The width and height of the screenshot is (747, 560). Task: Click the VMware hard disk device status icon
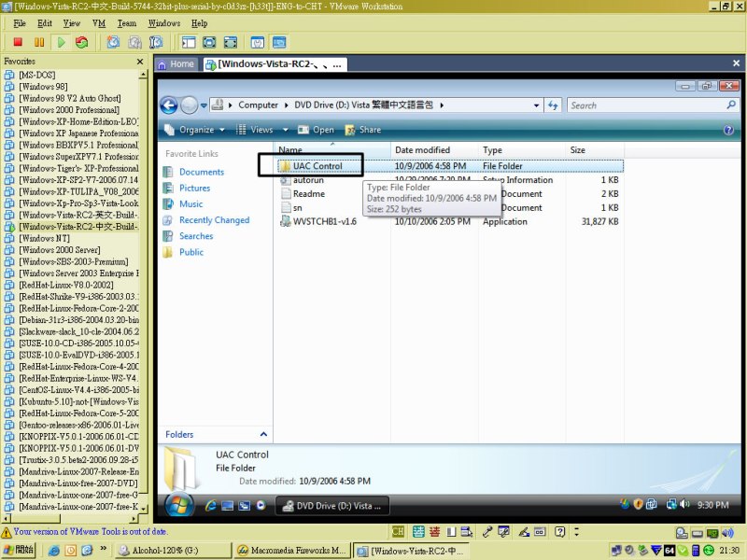point(697,533)
